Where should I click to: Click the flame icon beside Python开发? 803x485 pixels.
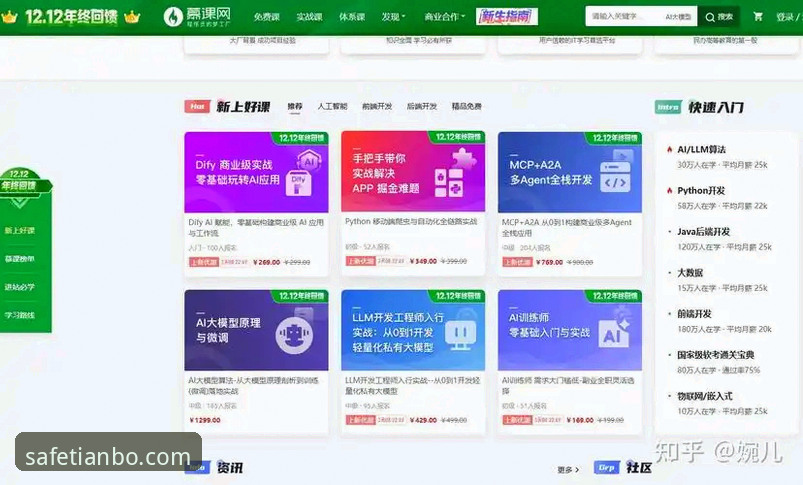click(669, 191)
